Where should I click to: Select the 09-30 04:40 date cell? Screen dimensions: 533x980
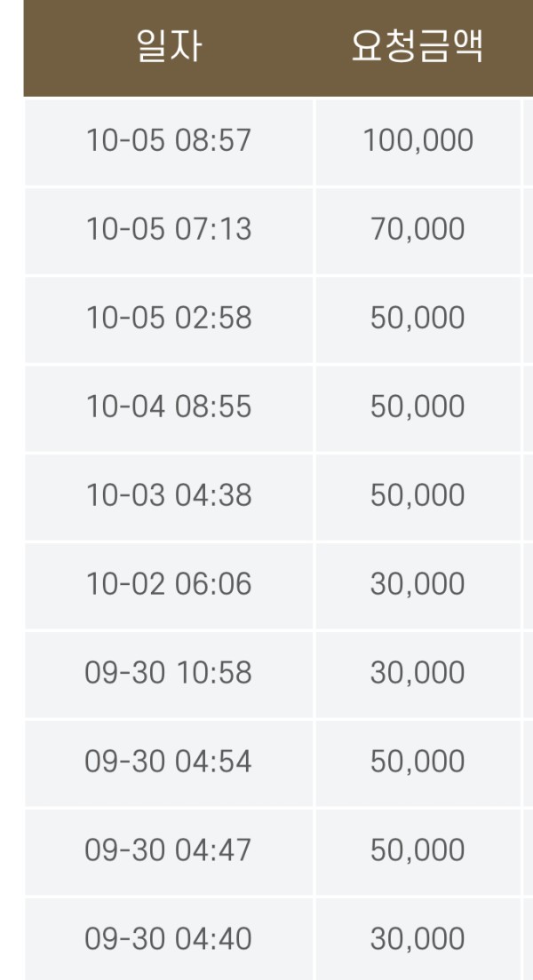tap(169, 939)
